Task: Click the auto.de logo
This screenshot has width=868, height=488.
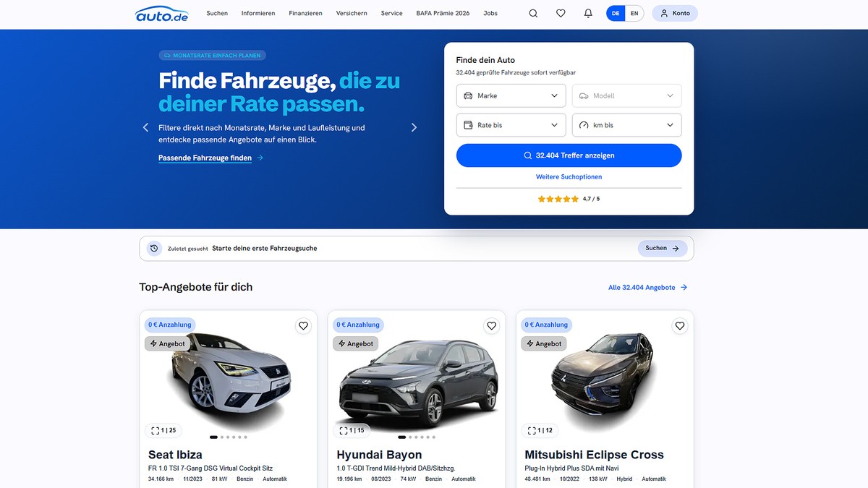Action: pyautogui.click(x=161, y=14)
